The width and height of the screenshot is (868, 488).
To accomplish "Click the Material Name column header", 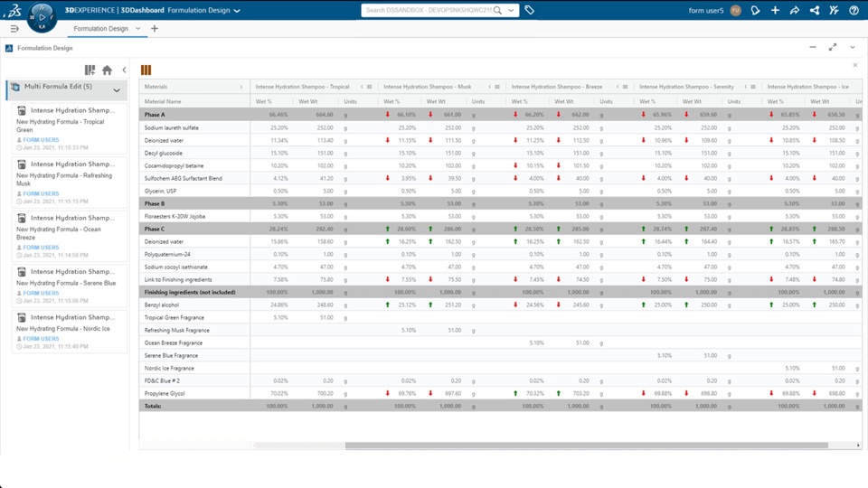I will coord(163,102).
